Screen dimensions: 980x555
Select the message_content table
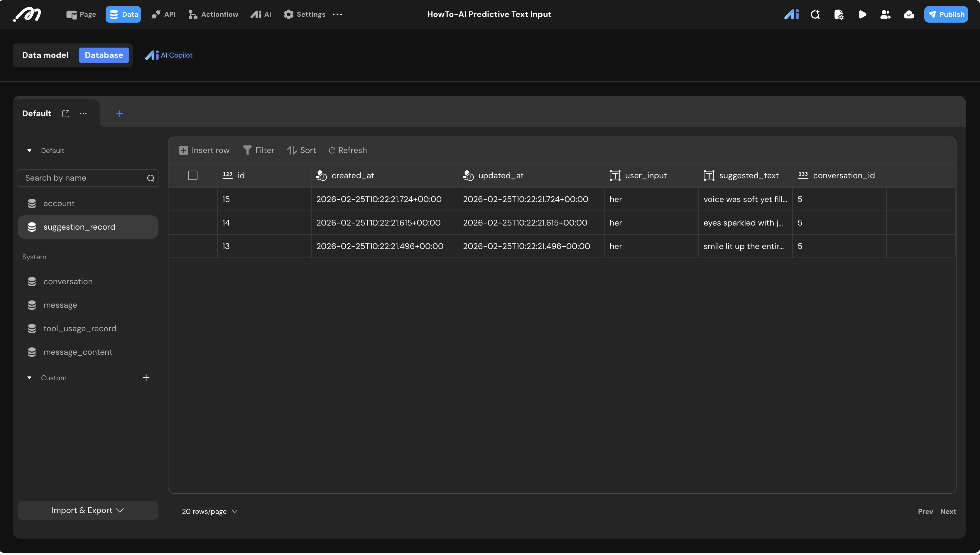coord(78,352)
